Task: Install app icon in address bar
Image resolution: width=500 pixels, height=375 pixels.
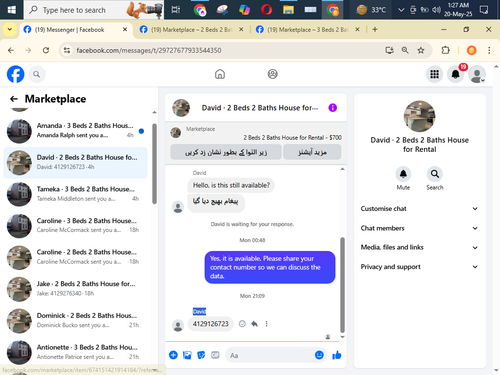Action: click(389, 50)
